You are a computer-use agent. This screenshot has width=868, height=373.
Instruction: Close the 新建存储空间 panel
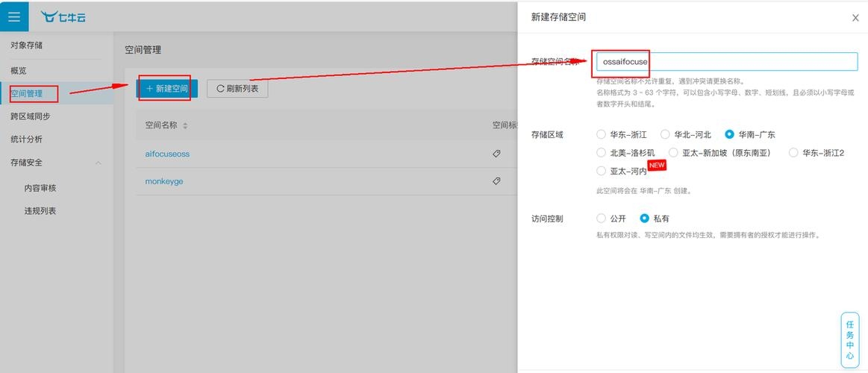point(855,18)
